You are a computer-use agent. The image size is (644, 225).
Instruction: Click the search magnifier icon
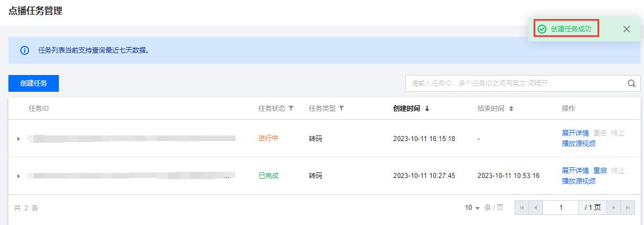click(x=631, y=83)
